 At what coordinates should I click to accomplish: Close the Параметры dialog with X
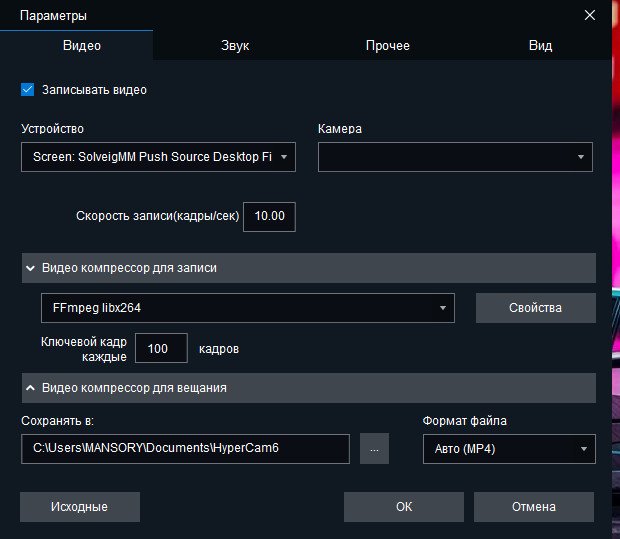tap(590, 15)
